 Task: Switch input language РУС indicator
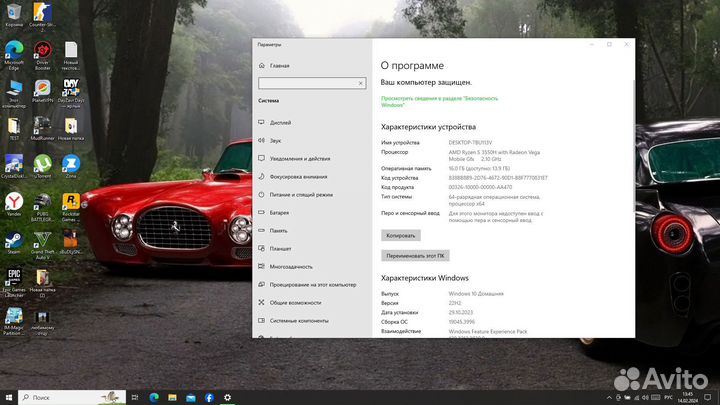coord(669,397)
